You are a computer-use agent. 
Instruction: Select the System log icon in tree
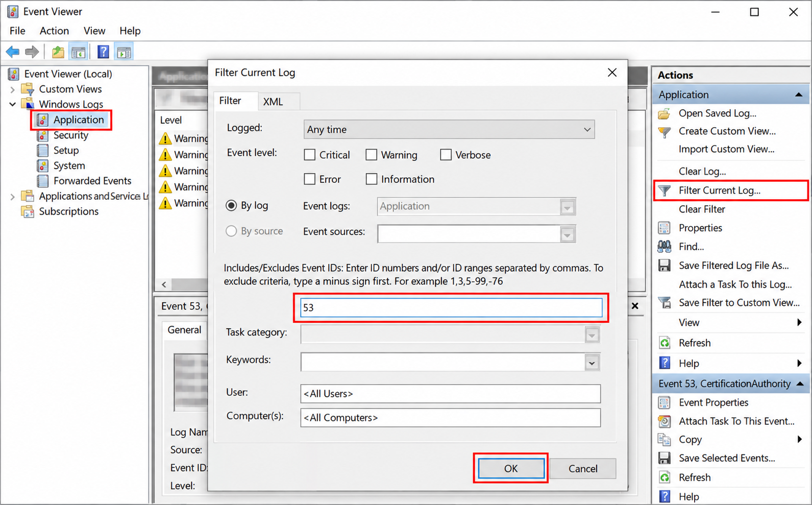43,165
